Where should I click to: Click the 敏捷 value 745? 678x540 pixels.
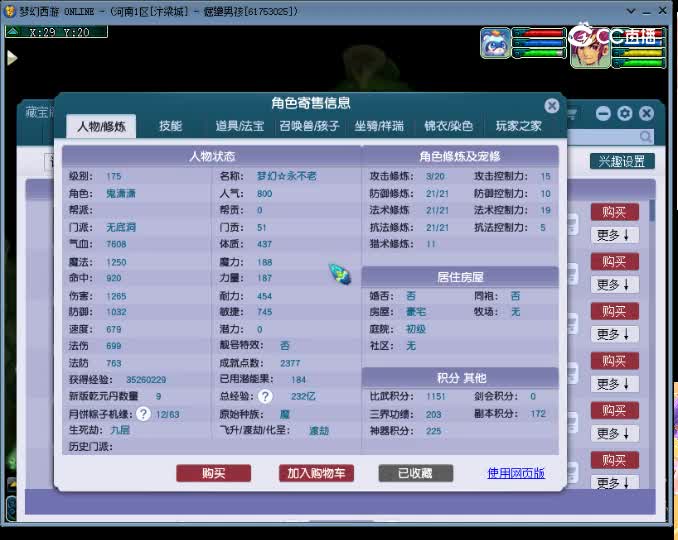[x=264, y=312]
